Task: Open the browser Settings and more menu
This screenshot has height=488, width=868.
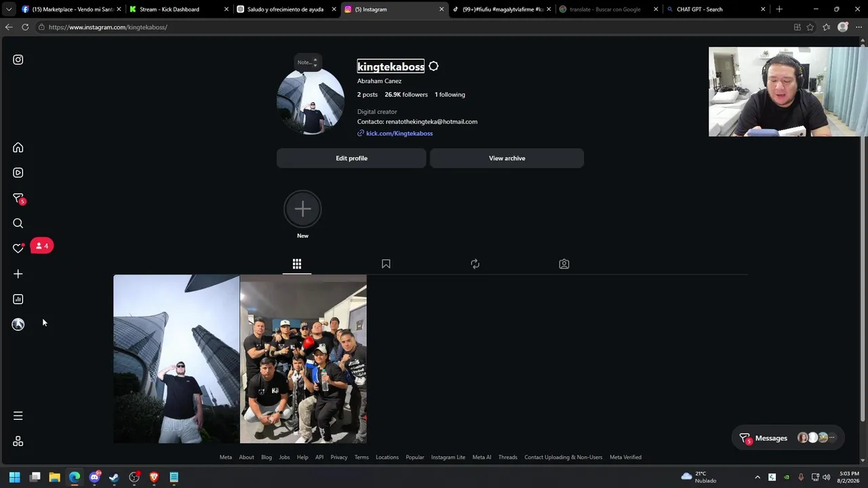Action: 859,27
